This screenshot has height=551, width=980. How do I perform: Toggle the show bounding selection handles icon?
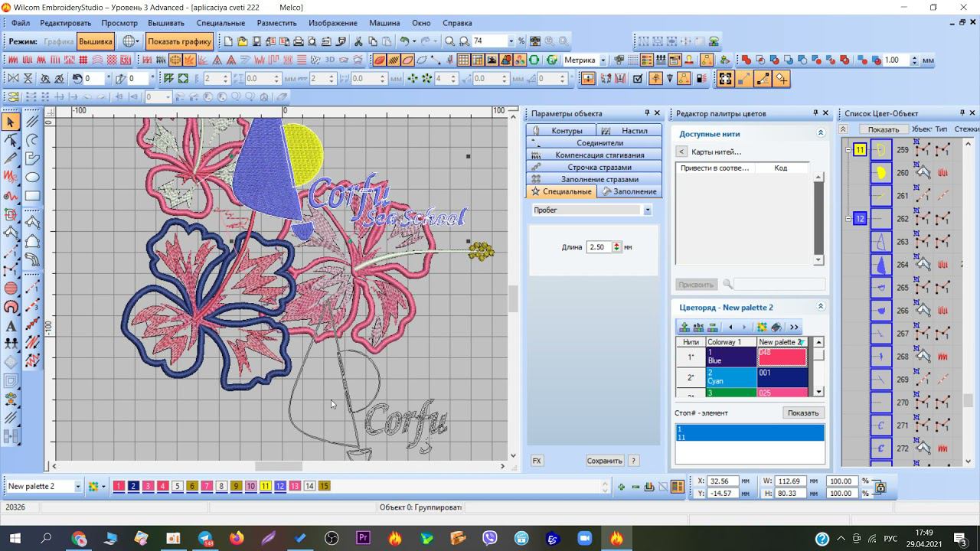725,78
